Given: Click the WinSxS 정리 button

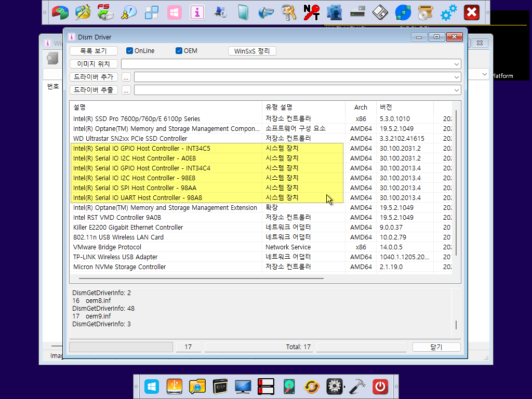Looking at the screenshot, I should (252, 51).
